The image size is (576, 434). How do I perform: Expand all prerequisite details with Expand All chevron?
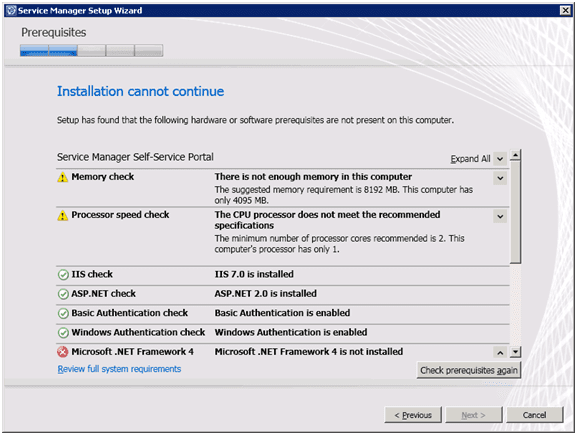500,159
